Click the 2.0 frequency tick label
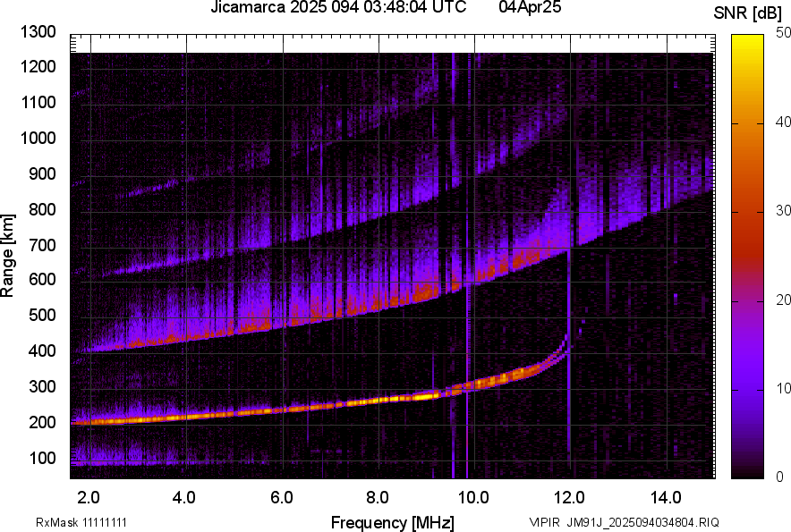Screen dimensions: 791x532 click(88, 498)
